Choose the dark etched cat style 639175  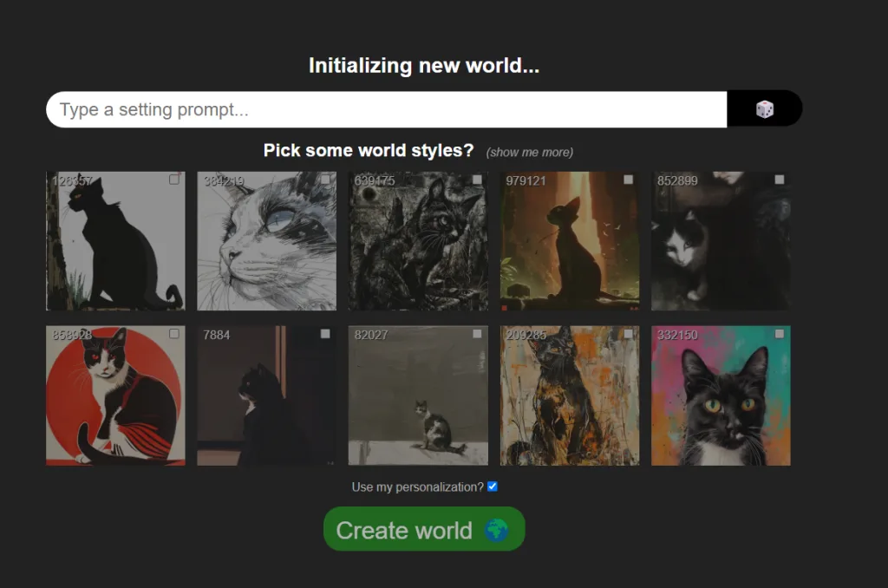tap(418, 243)
